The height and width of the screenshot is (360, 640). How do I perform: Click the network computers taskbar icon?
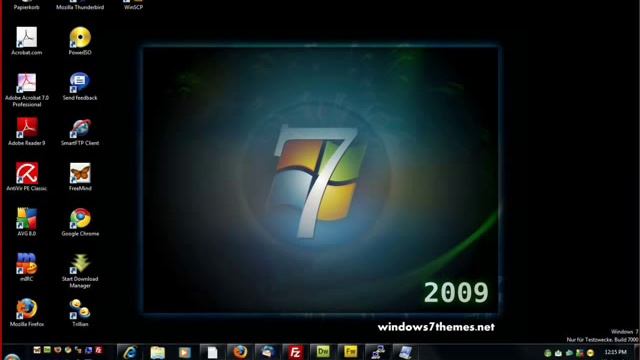378,352
